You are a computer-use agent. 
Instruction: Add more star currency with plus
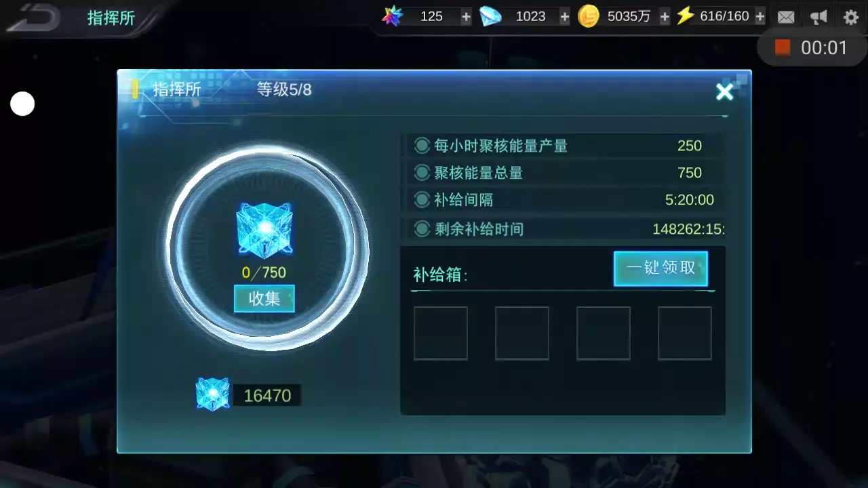(466, 17)
